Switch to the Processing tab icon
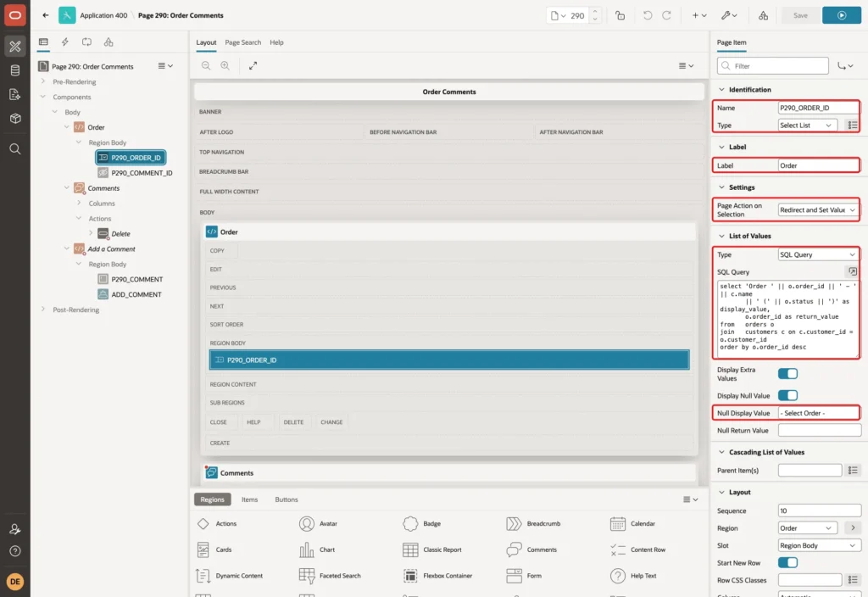This screenshot has height=597, width=868. click(x=87, y=42)
